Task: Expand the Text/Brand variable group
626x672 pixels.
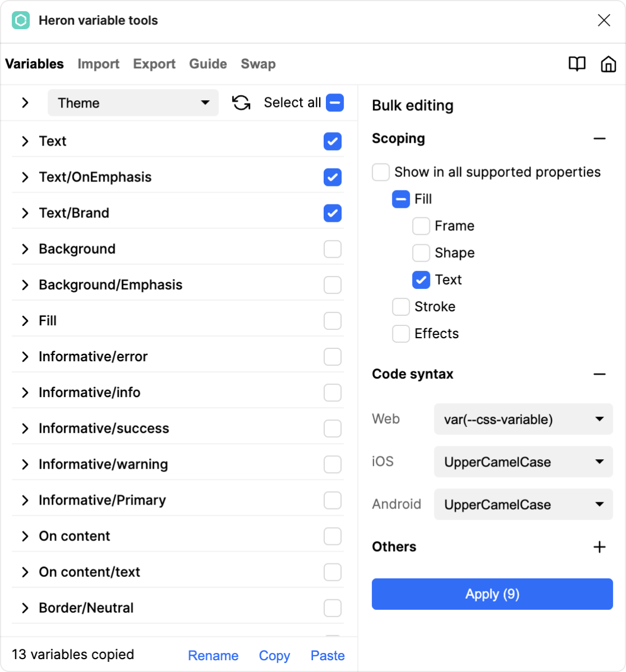Action: click(25, 213)
